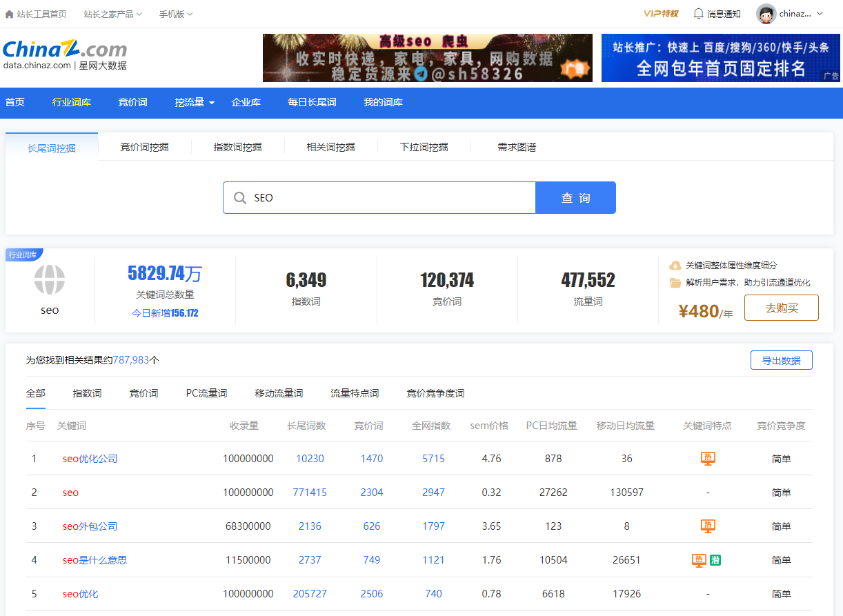Open the 消息通知 link

[x=724, y=14]
